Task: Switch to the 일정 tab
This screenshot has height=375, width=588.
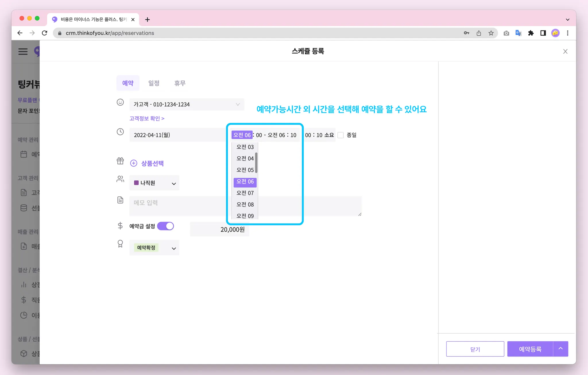Action: pos(154,83)
